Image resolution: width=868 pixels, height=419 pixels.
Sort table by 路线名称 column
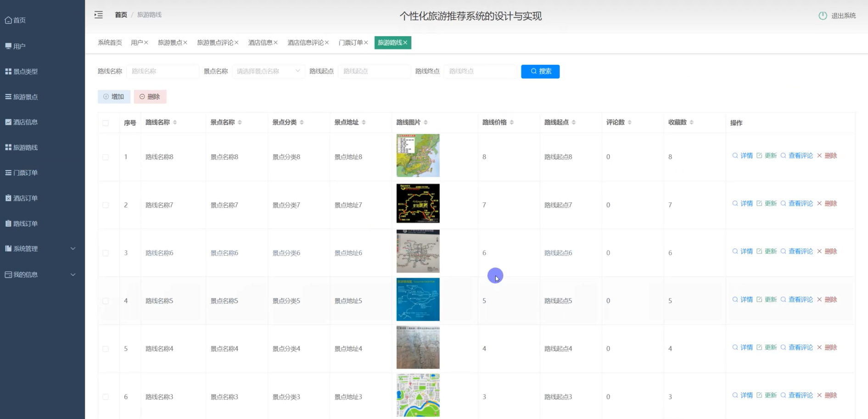175,123
